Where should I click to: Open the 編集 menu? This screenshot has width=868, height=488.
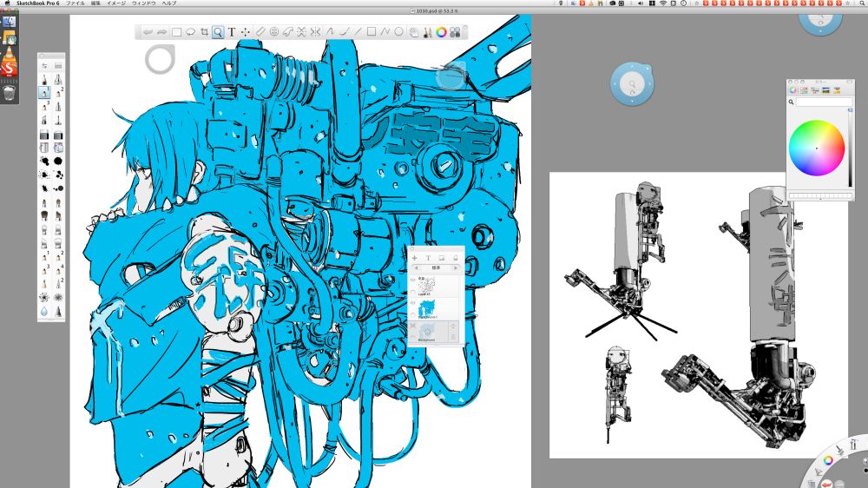point(95,3)
